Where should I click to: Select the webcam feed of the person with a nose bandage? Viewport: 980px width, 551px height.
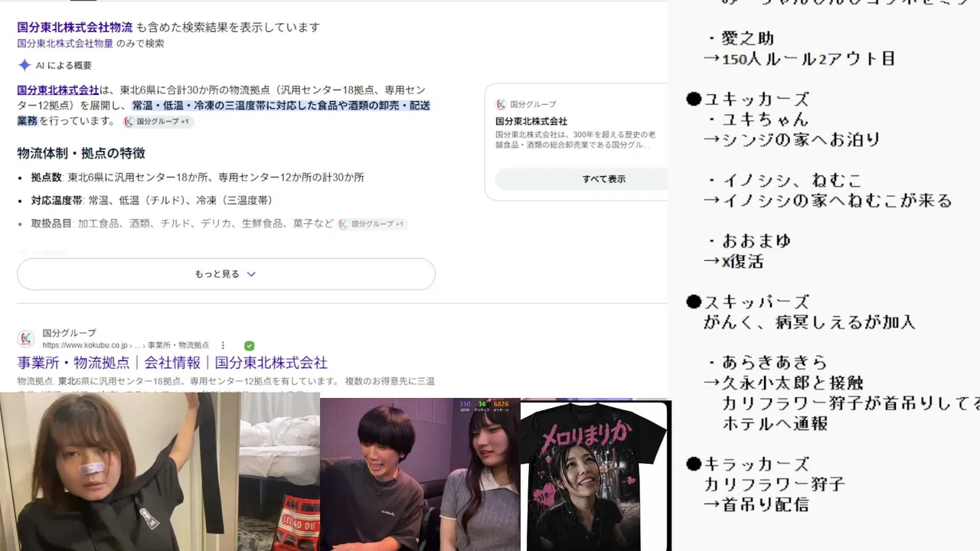(120, 471)
